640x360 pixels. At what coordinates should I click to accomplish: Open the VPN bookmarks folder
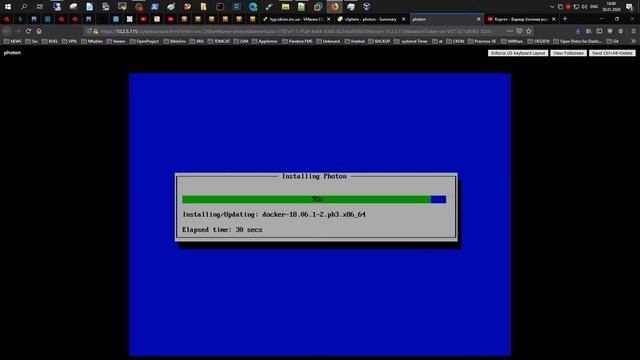pos(70,41)
